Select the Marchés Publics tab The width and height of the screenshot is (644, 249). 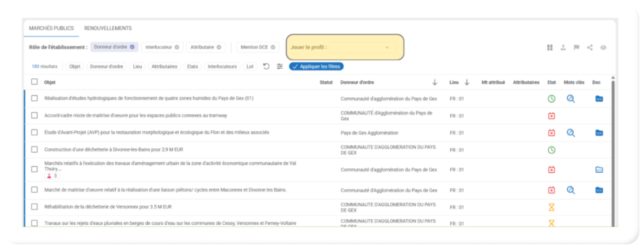51,28
